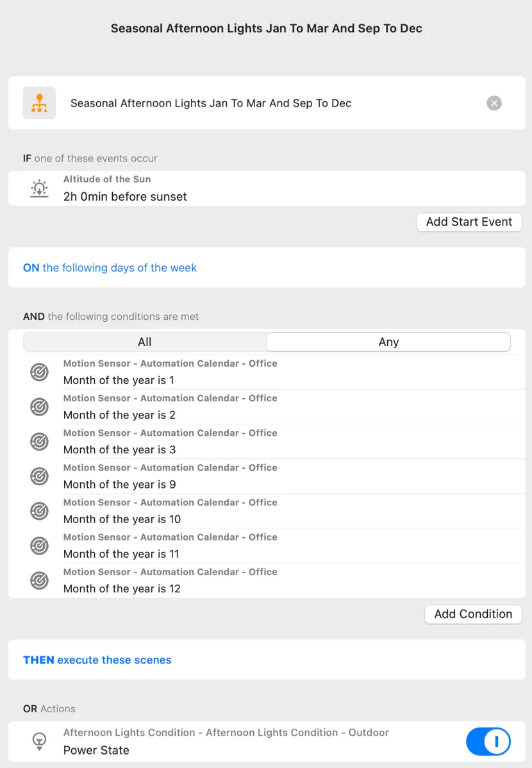Click motion sensor icon for month 12
Screen dimensions: 532x768
point(39,581)
